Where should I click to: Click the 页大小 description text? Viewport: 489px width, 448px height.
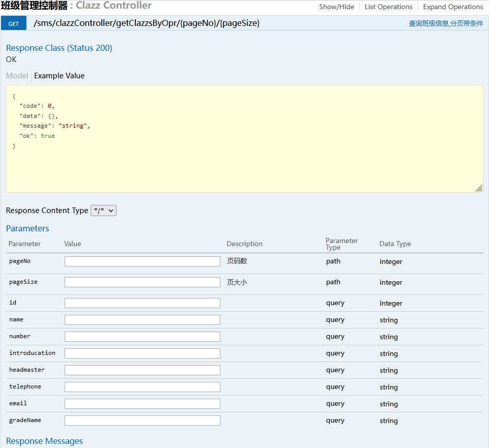(x=237, y=282)
